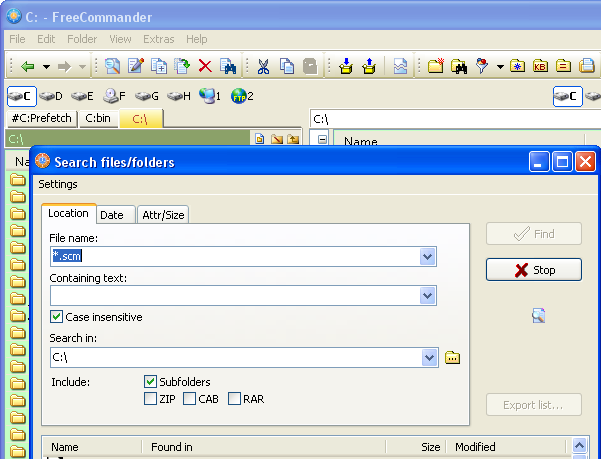Open Settings menu in search dialog
The width and height of the screenshot is (601, 459).
coord(58,184)
